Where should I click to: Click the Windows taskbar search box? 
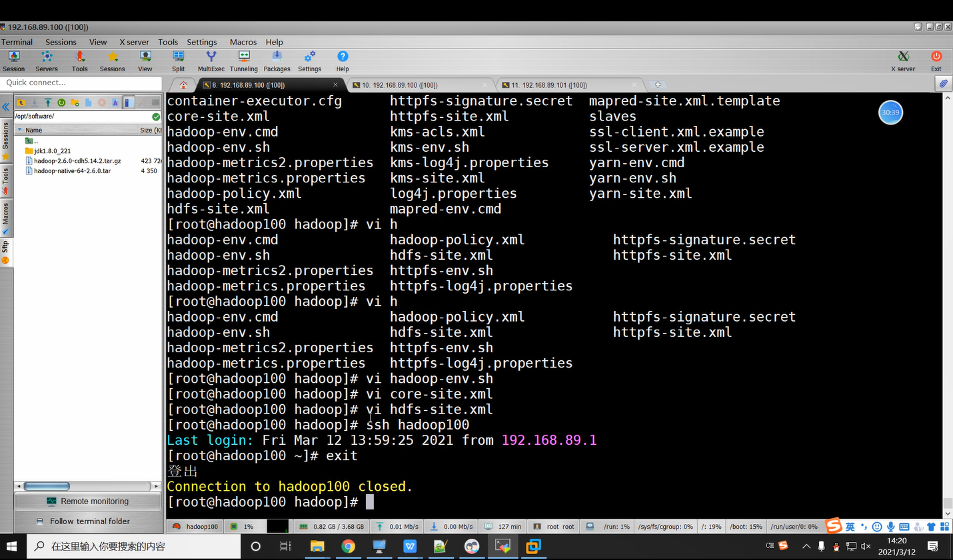pyautogui.click(x=133, y=547)
